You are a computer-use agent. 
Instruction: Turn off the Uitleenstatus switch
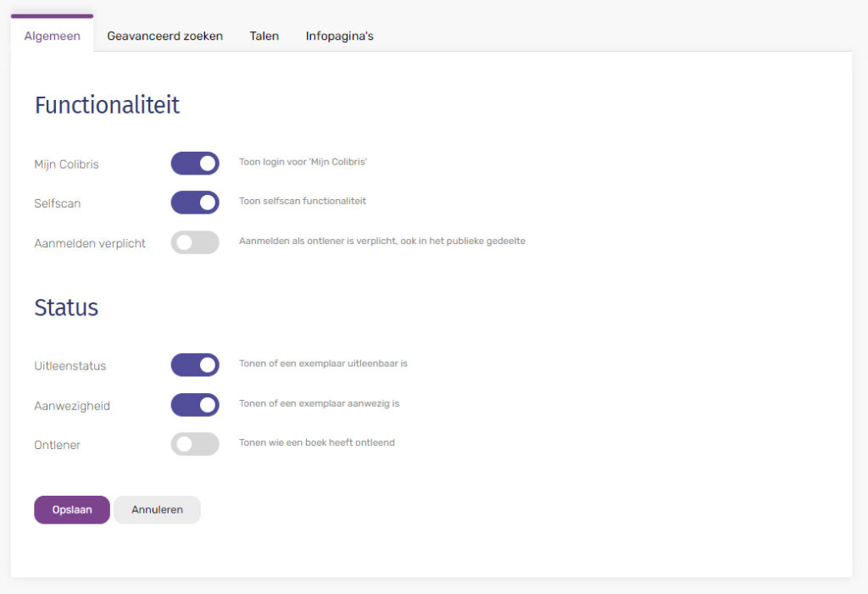pos(195,365)
